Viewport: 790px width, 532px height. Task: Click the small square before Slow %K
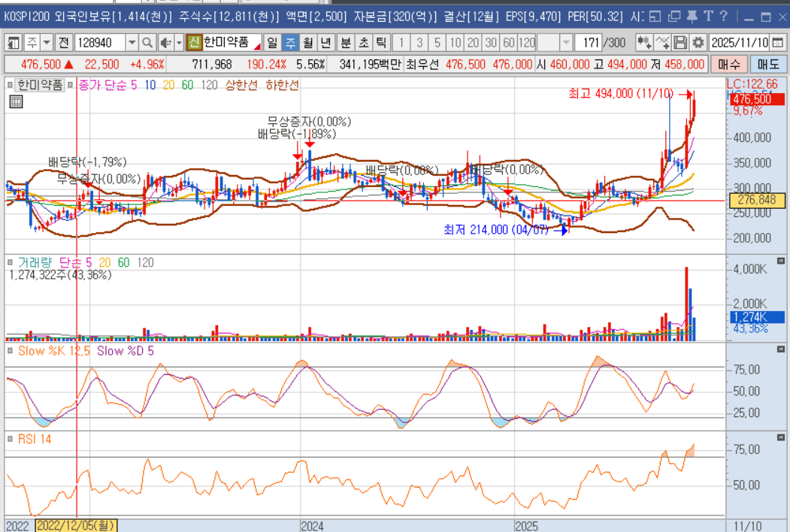click(10, 351)
